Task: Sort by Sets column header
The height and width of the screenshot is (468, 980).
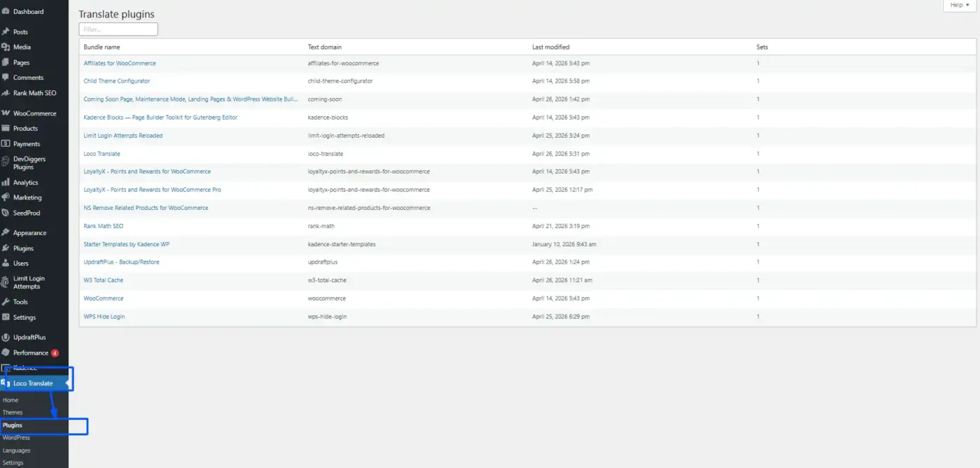Action: point(762,48)
